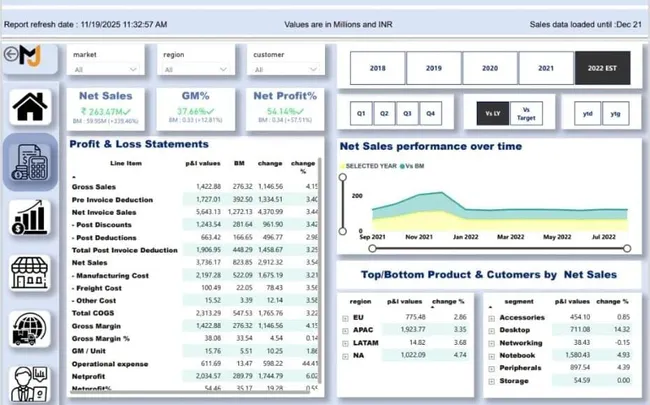Screen dimensions: 650x405
Task: Expand the EU region row
Action: pos(345,318)
